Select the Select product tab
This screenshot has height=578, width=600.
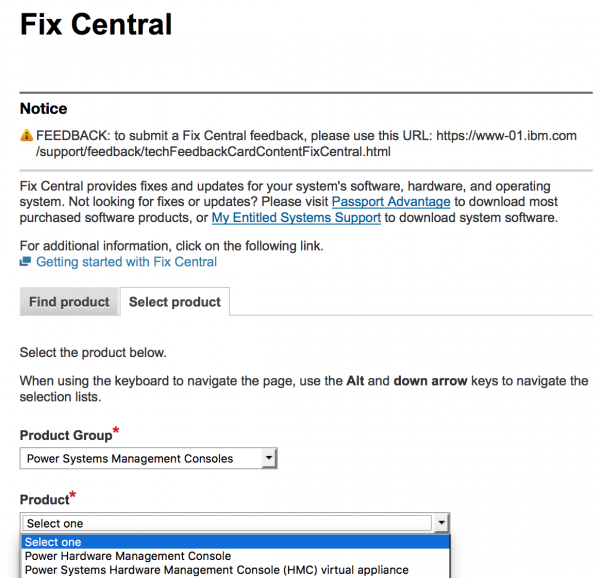(175, 302)
